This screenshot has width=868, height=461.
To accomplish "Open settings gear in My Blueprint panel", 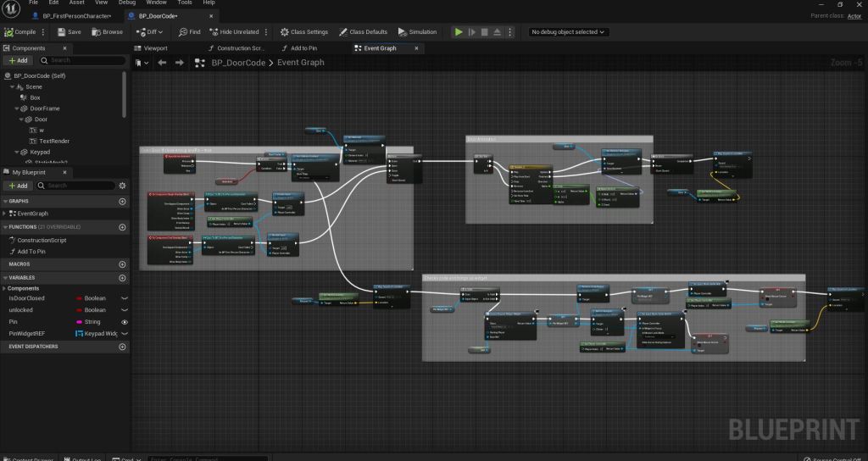I will tap(122, 185).
